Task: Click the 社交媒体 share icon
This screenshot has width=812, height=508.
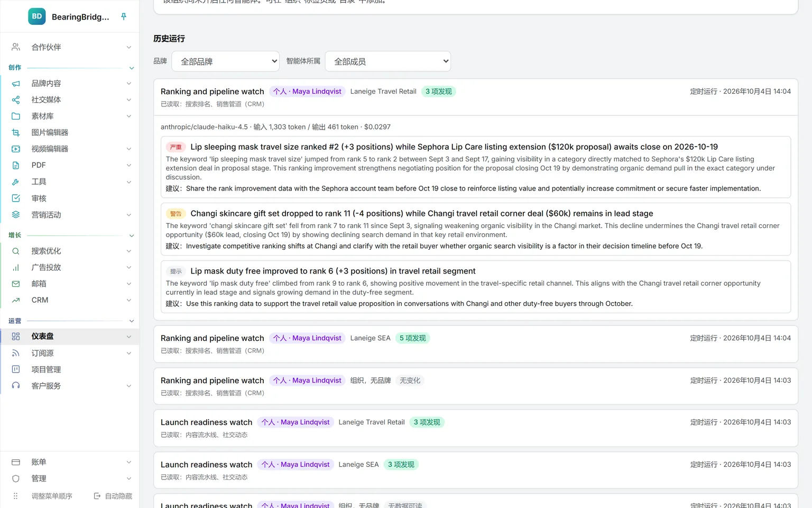Action: coord(16,100)
